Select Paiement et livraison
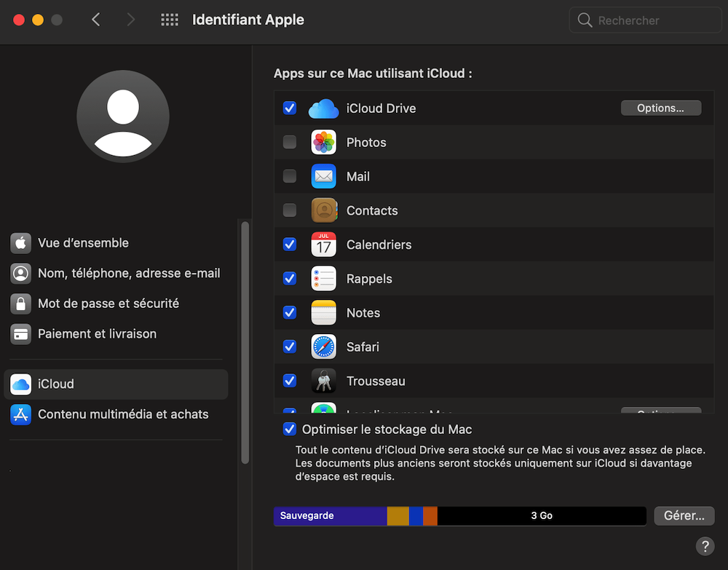Screen dimensions: 728x570 pyautogui.click(x=116, y=334)
